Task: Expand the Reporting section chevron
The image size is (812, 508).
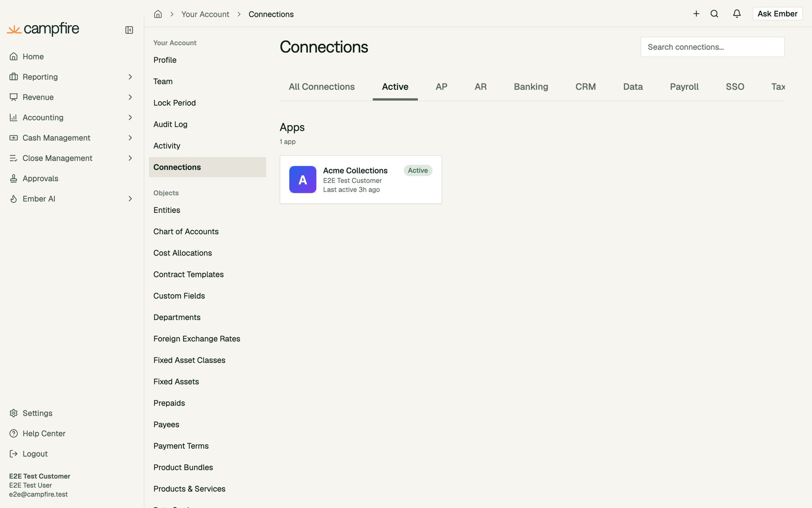Action: [x=130, y=77]
